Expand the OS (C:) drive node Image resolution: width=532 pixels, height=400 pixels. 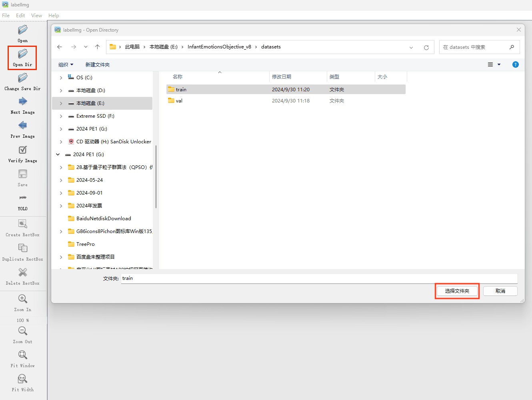(x=61, y=78)
